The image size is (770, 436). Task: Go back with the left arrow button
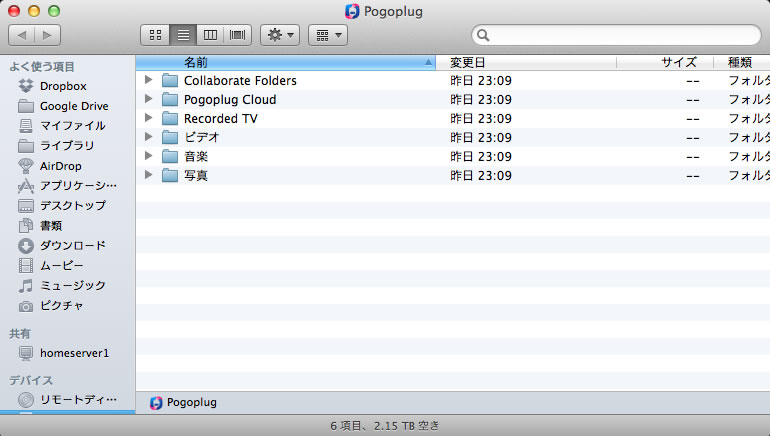[x=22, y=35]
